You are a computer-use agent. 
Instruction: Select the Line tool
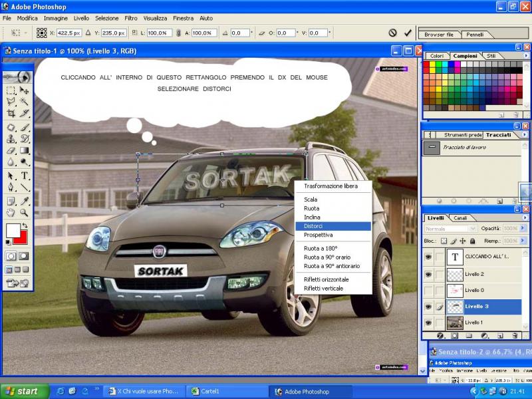click(24, 188)
